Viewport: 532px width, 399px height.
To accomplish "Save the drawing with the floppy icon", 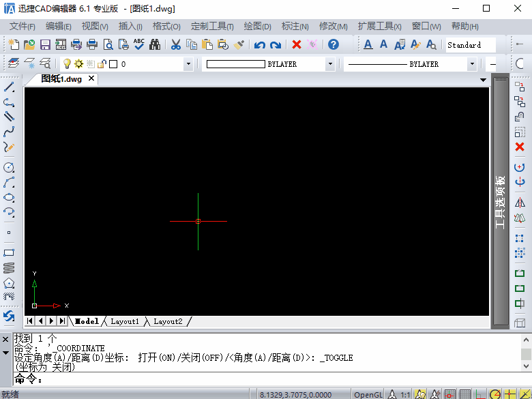I will (x=45, y=44).
